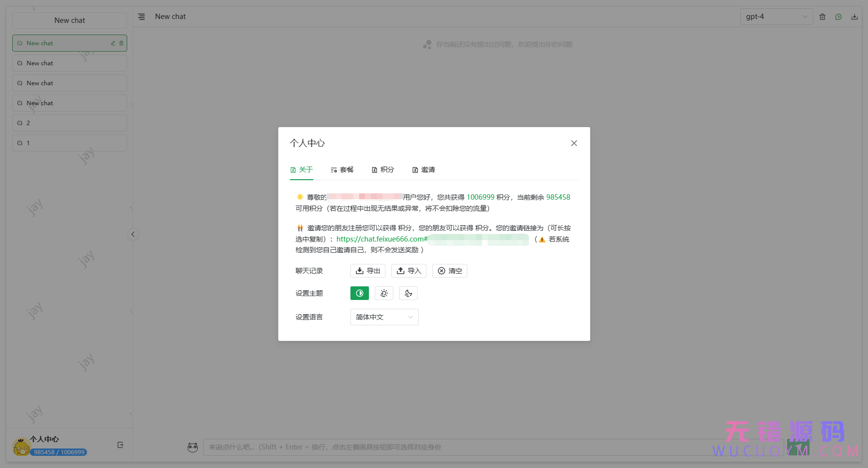Open the invite link chat.feixue666.com

[381, 239]
